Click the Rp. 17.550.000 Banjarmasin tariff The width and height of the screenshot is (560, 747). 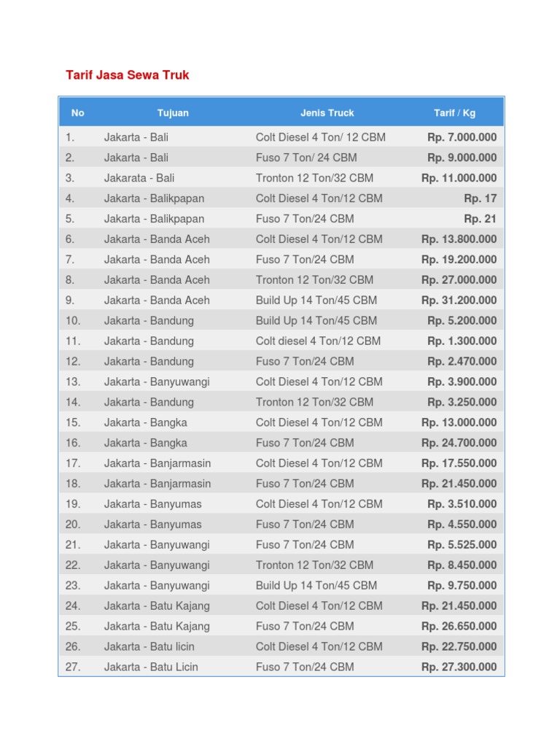pos(459,463)
